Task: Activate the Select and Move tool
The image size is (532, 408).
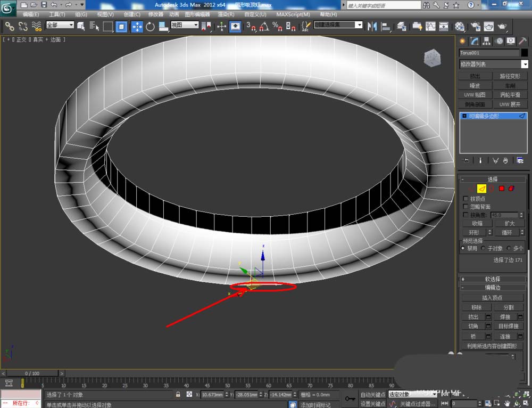Action: (x=137, y=26)
